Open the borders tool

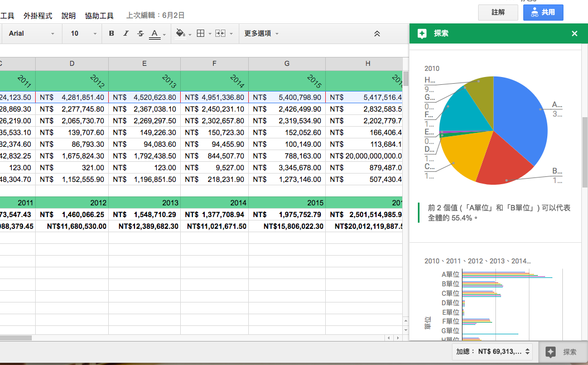pos(201,33)
